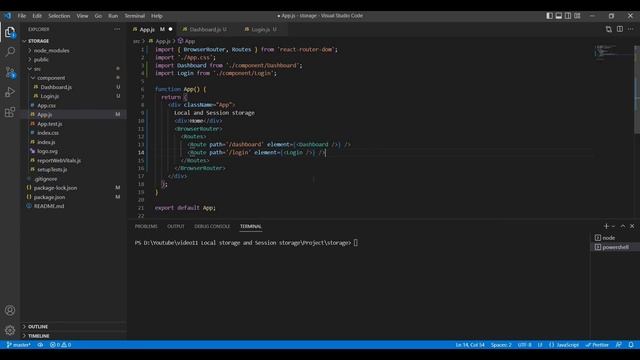640x360 pixels.
Task: Click the Prettier status bar item
Action: (597, 345)
